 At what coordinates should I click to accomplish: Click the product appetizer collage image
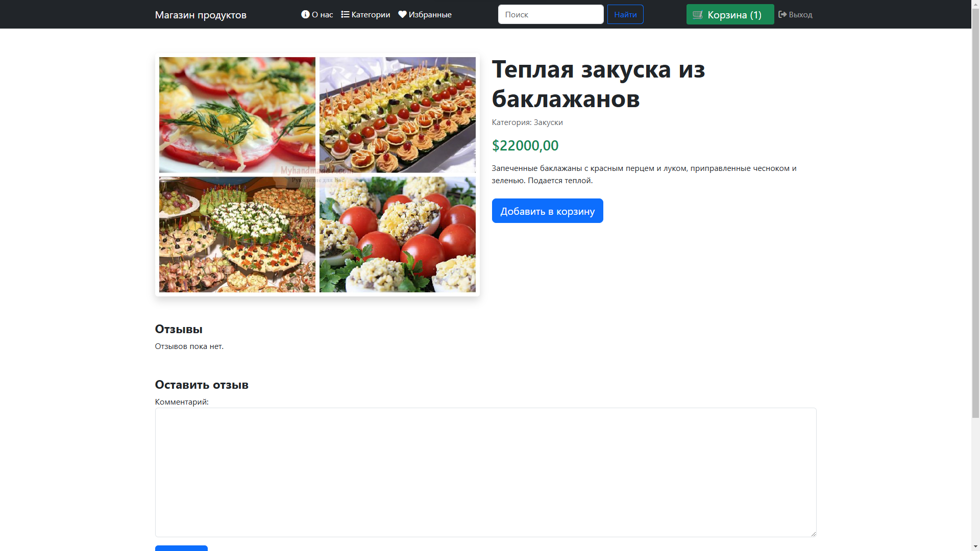[x=317, y=174]
